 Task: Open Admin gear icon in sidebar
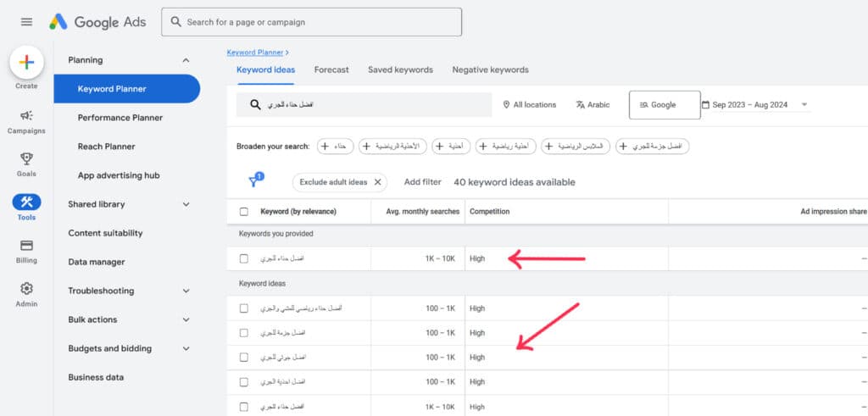[26, 288]
